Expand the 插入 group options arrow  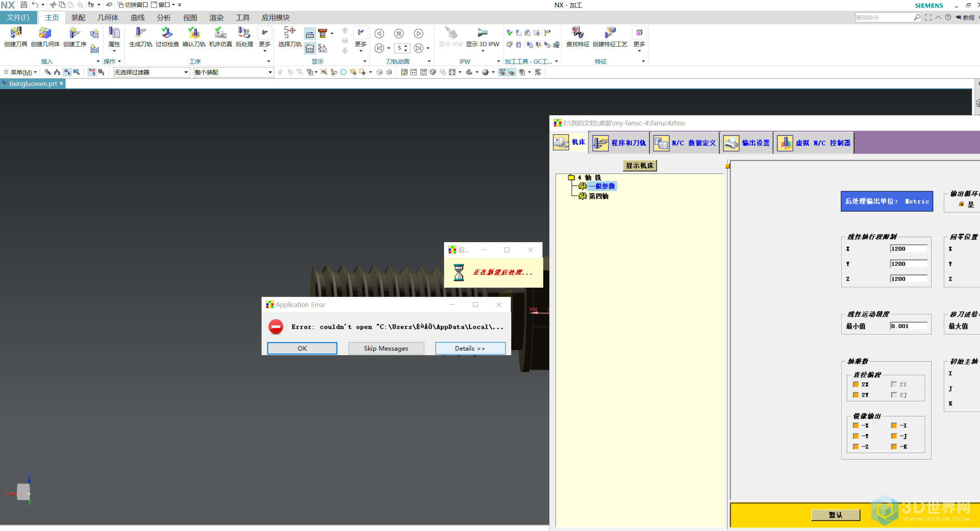(98, 61)
